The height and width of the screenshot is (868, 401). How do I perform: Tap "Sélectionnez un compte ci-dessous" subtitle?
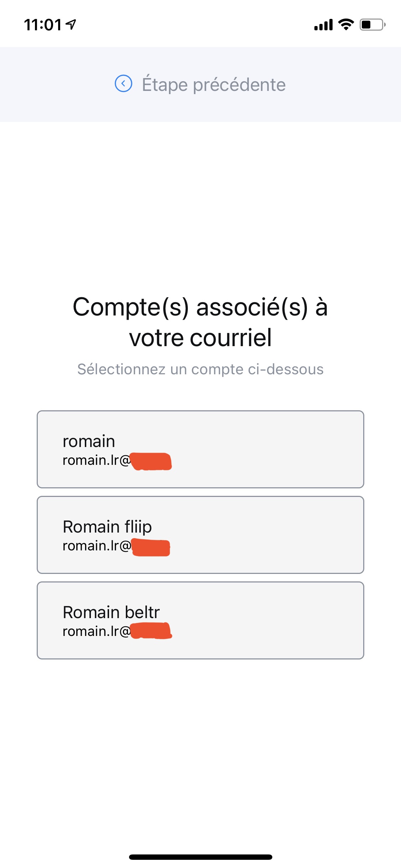tap(200, 369)
